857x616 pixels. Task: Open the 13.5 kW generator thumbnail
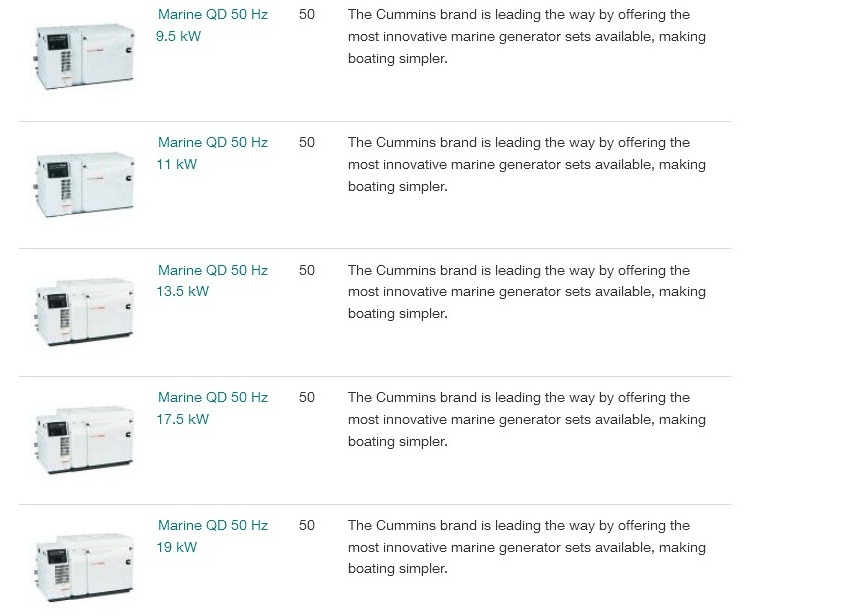point(84,312)
